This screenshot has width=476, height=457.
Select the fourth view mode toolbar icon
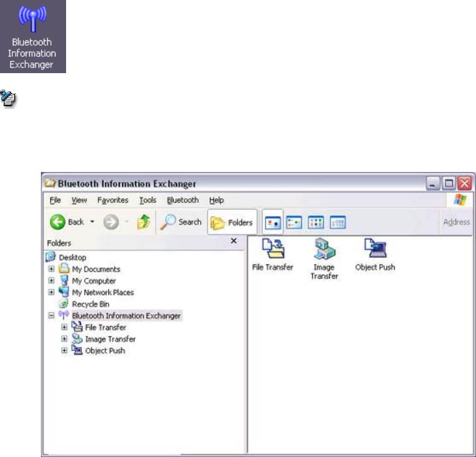(337, 222)
